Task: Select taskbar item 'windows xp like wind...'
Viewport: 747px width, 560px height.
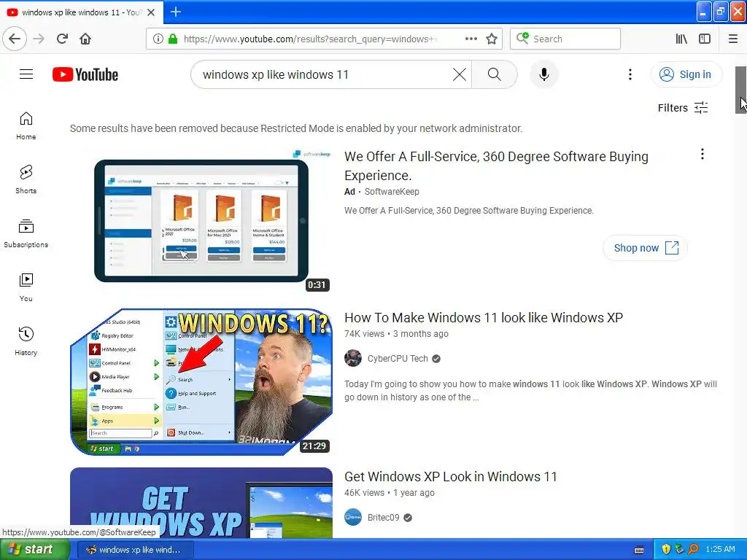Action: pyautogui.click(x=135, y=550)
